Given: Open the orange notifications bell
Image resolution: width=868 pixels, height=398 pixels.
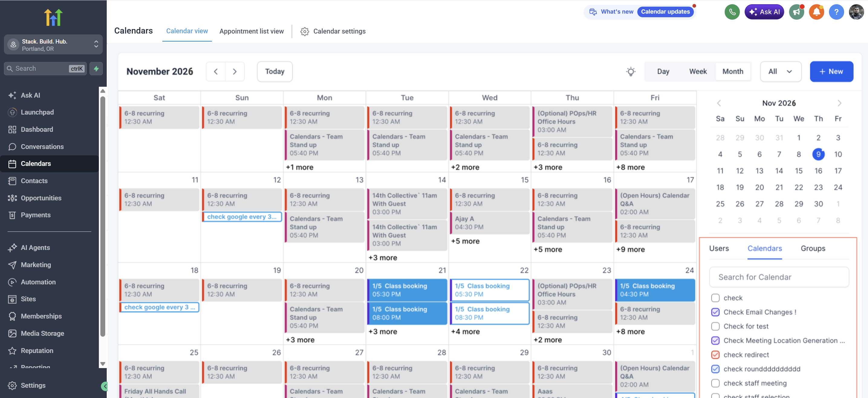Looking at the screenshot, I should [x=816, y=12].
